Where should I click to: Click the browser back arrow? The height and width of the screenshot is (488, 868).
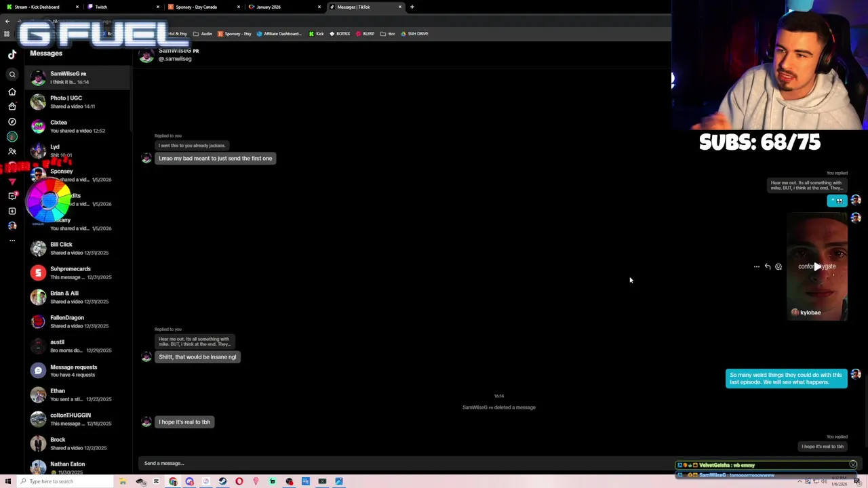7,21
